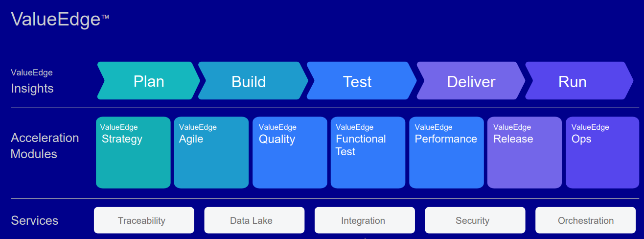The height and width of the screenshot is (239, 644).
Task: Open the ValueEdge Release module tile
Action: coord(525,152)
